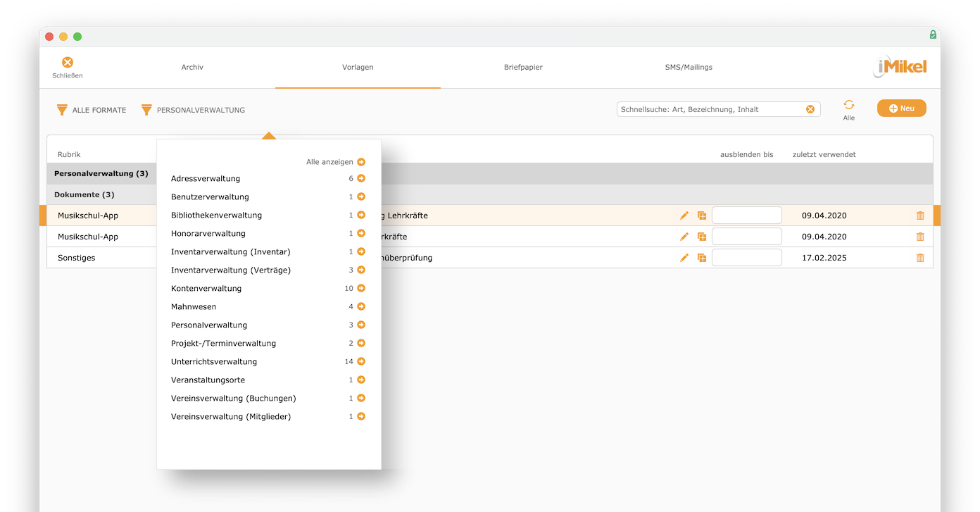This screenshot has height=512, width=980.
Task: Click the Schließen close icon
Action: point(68,63)
